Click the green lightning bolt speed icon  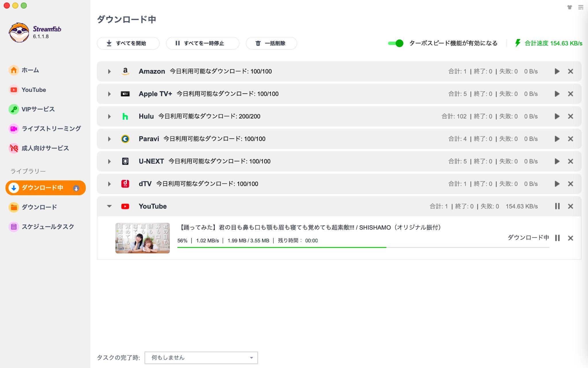[518, 43]
